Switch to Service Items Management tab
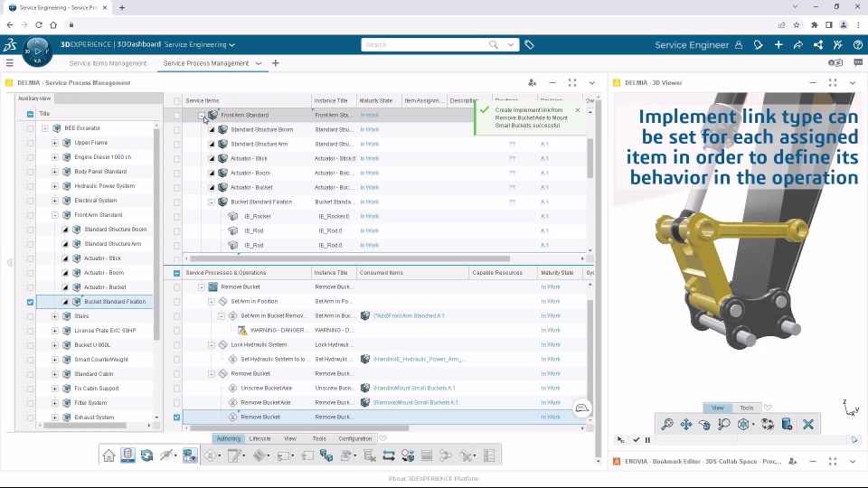Viewport: 868px width, 488px height. click(x=108, y=63)
